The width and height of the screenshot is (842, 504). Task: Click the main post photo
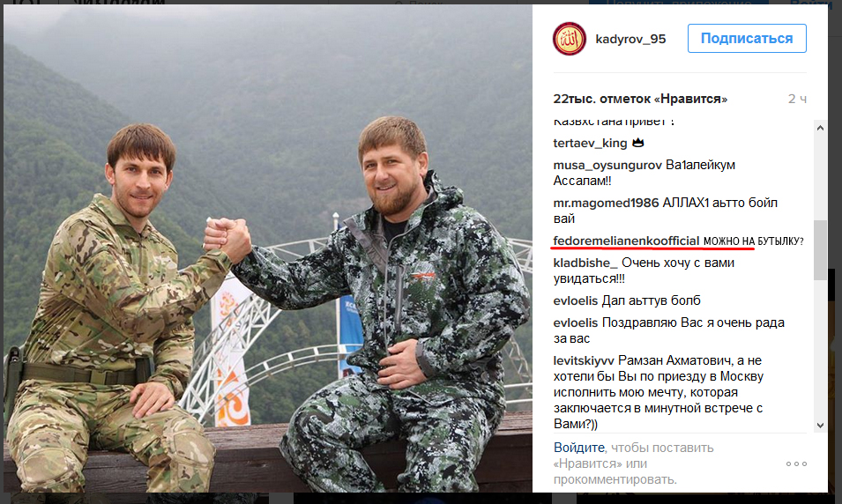pos(268,248)
